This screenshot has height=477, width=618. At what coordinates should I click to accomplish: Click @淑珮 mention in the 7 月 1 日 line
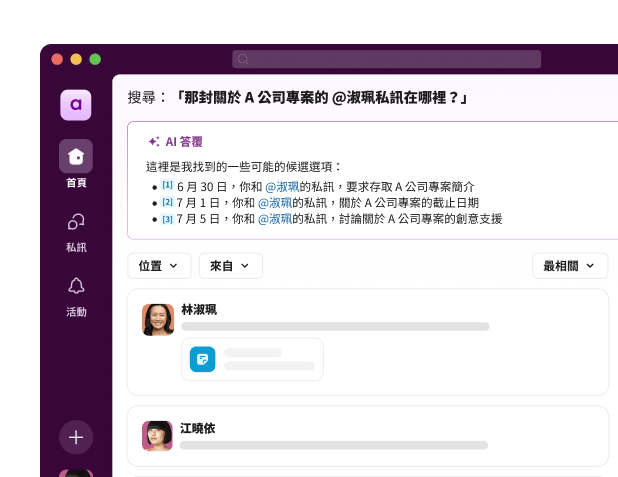[275, 203]
